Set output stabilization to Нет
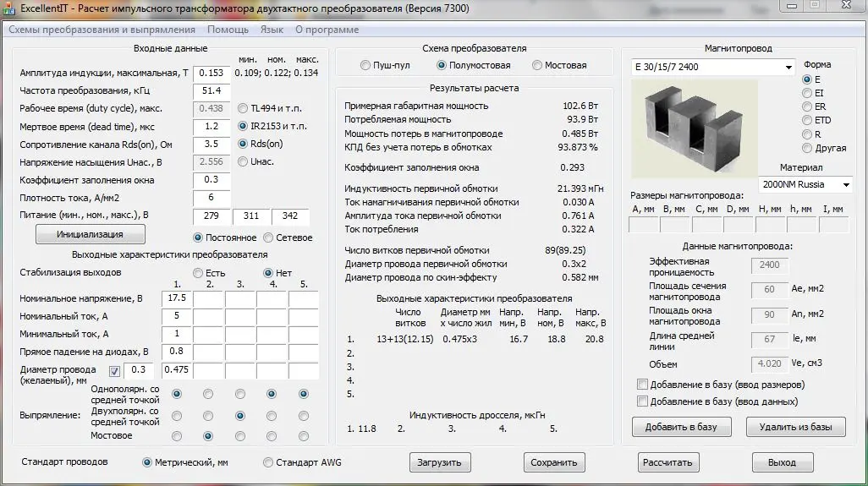This screenshot has width=868, height=486. [277, 273]
